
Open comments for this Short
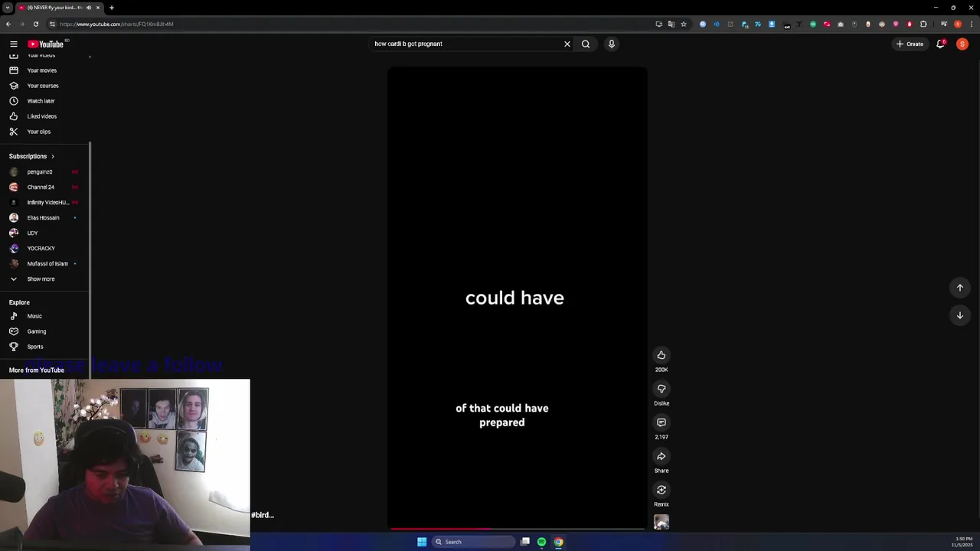coord(661,422)
